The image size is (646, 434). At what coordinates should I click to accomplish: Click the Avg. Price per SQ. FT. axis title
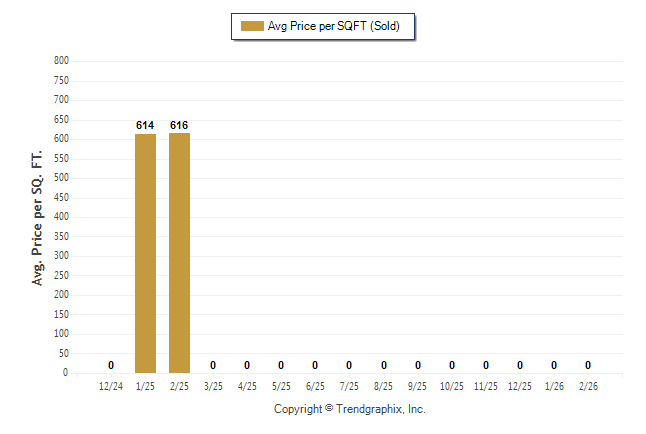coord(39,216)
